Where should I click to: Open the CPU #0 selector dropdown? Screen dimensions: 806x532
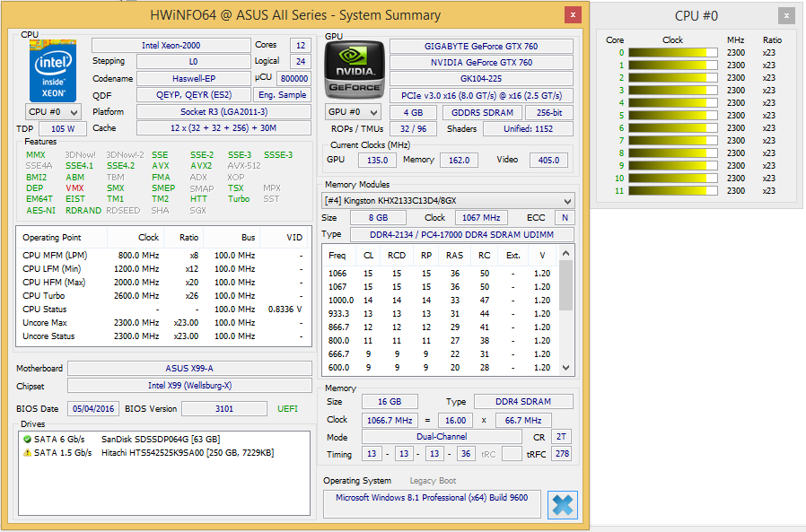pyautogui.click(x=53, y=112)
